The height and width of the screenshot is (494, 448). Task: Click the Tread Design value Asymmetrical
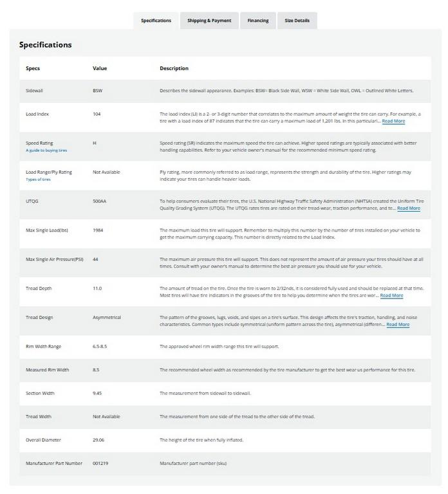pos(107,317)
